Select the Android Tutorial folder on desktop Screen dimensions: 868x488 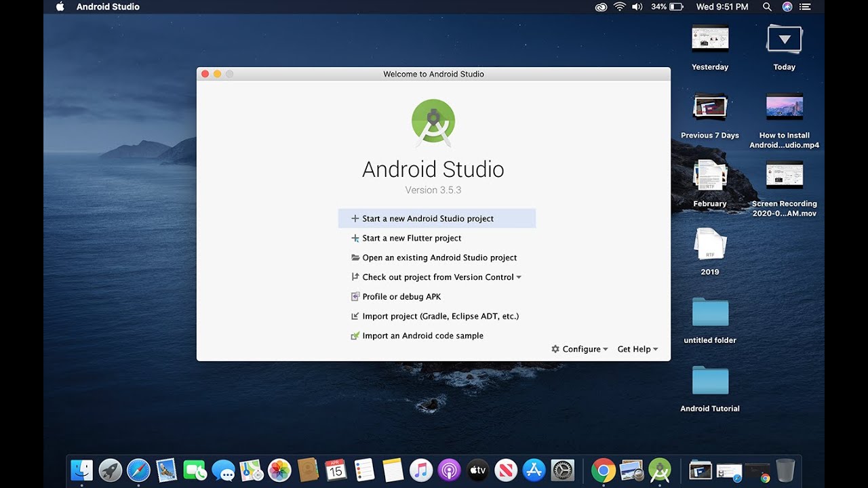[x=710, y=389]
